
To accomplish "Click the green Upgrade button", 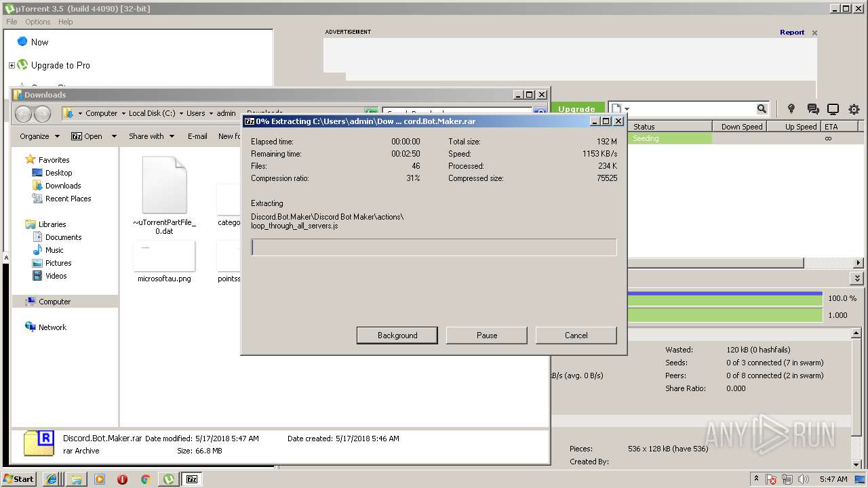I will [576, 108].
